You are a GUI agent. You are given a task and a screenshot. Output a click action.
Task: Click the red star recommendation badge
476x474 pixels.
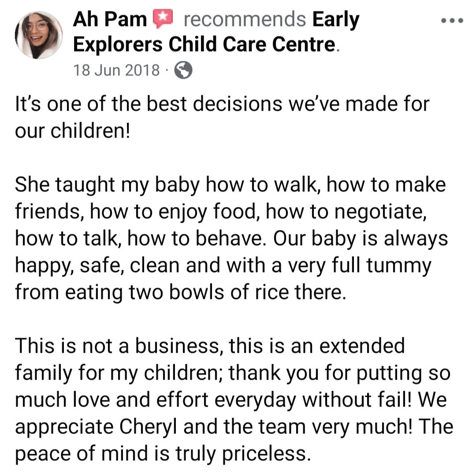coord(162,20)
